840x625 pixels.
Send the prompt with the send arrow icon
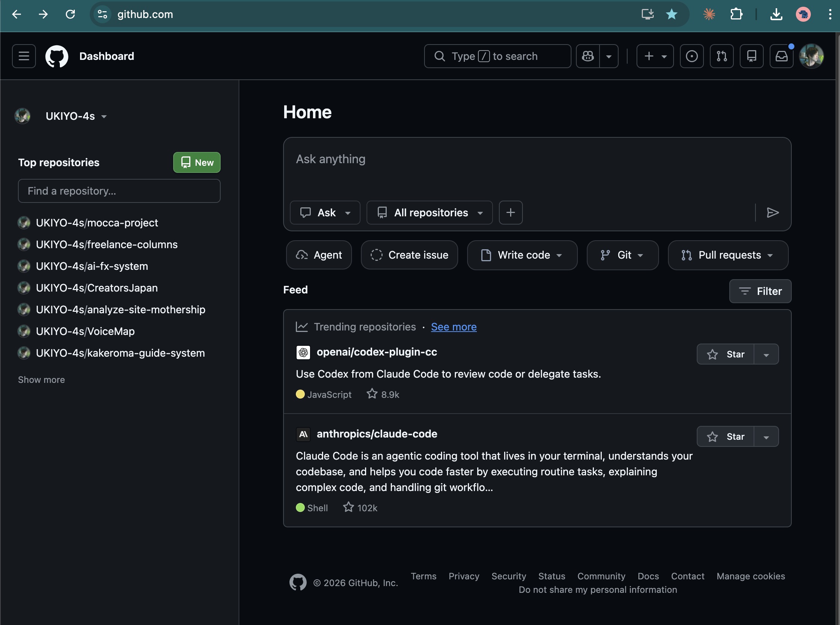coord(772,213)
